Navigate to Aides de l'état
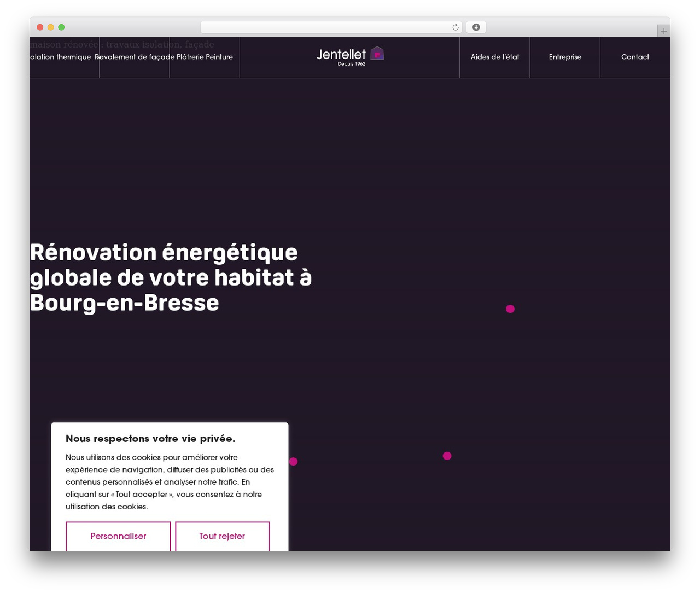700x593 pixels. click(495, 57)
